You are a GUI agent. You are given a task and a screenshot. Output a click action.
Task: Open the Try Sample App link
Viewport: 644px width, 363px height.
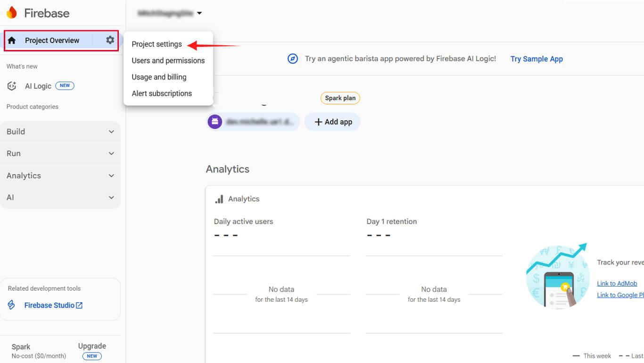(x=537, y=59)
